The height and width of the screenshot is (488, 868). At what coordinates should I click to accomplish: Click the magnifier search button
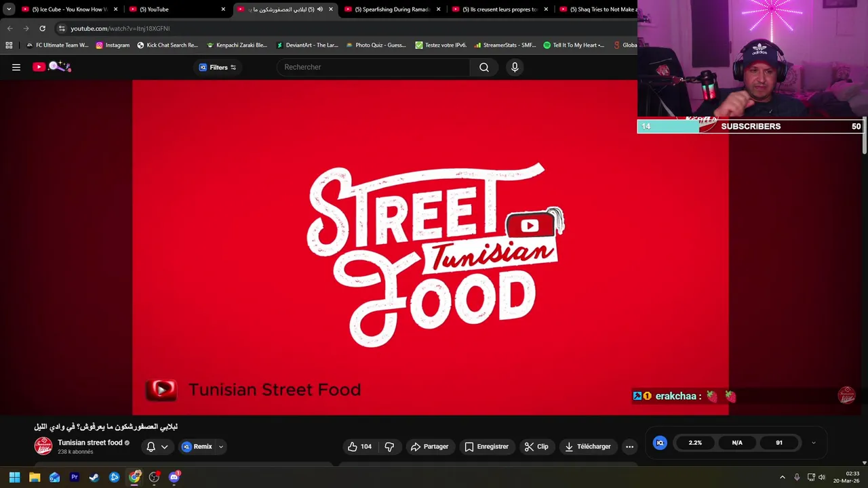click(x=484, y=67)
